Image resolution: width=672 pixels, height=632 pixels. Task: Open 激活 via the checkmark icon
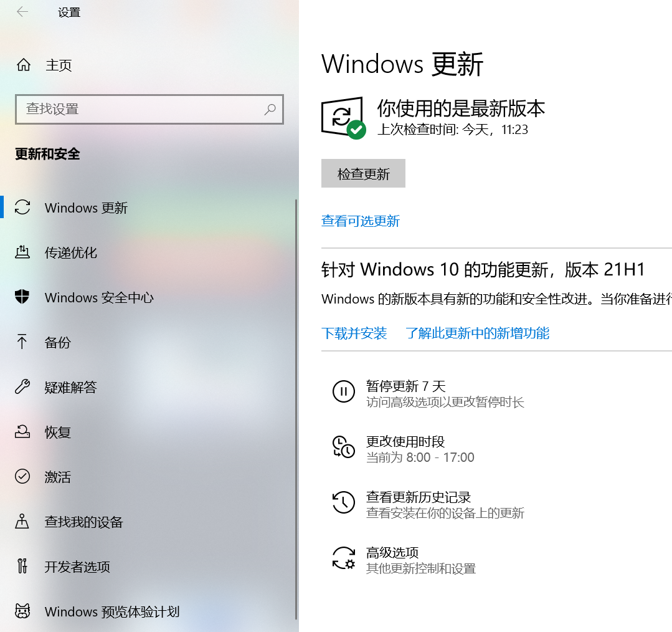22,477
